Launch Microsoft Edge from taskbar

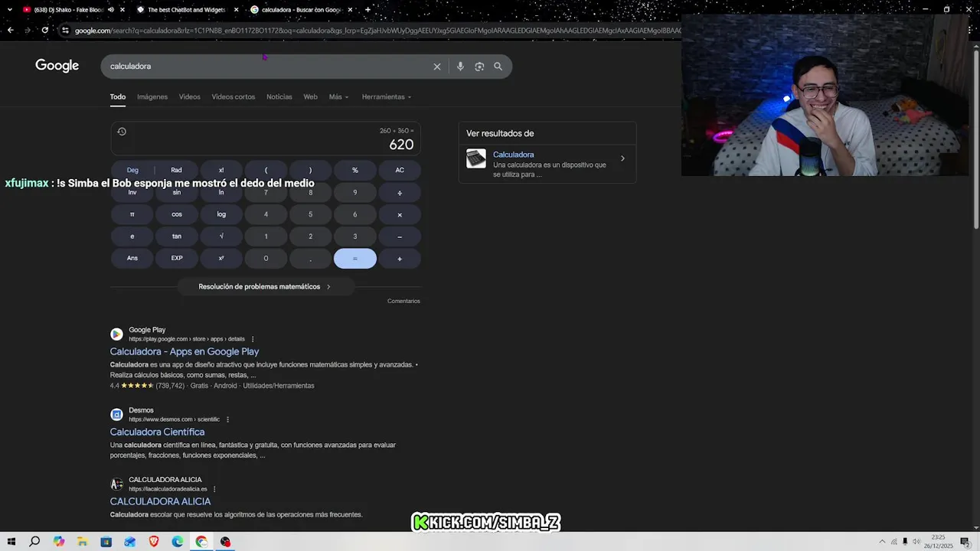pos(178,542)
